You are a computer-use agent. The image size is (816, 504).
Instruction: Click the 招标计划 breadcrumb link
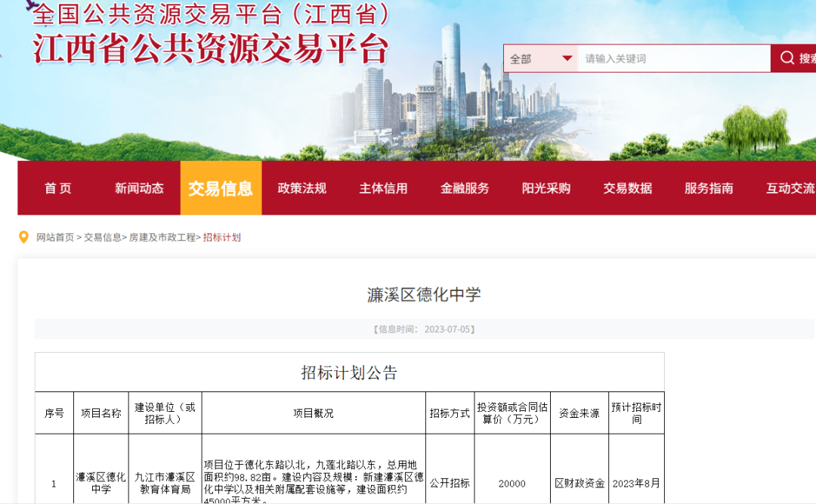coord(221,237)
